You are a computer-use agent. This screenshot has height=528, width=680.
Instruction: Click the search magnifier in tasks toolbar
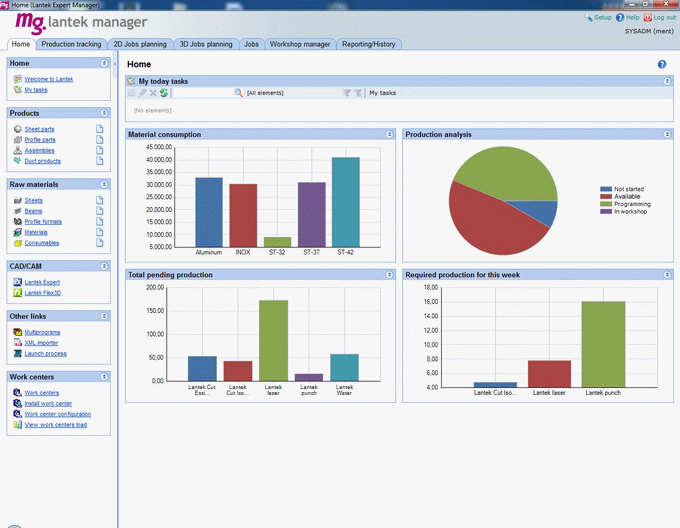click(x=239, y=93)
